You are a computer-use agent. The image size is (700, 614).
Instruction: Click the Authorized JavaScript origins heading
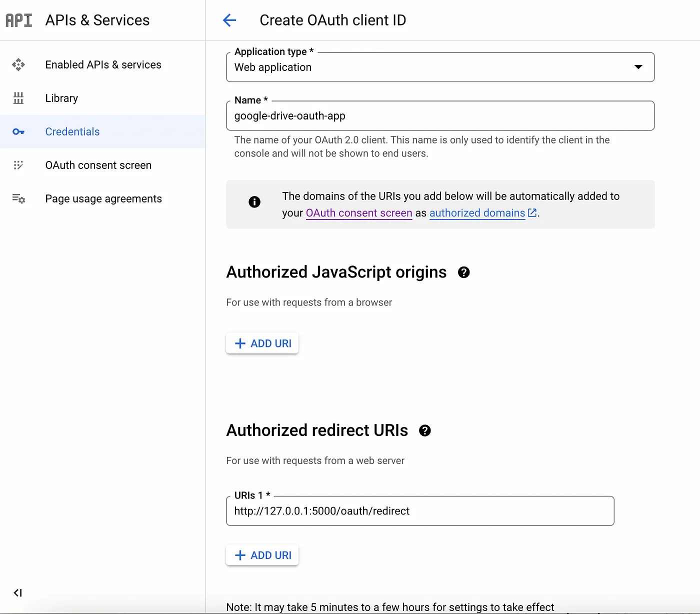click(336, 272)
